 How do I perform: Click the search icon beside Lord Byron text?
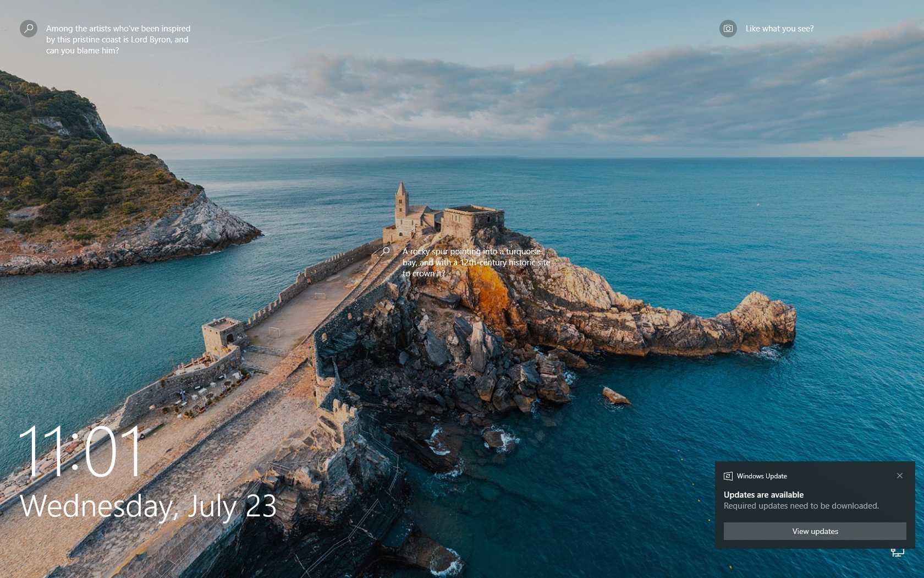(29, 28)
